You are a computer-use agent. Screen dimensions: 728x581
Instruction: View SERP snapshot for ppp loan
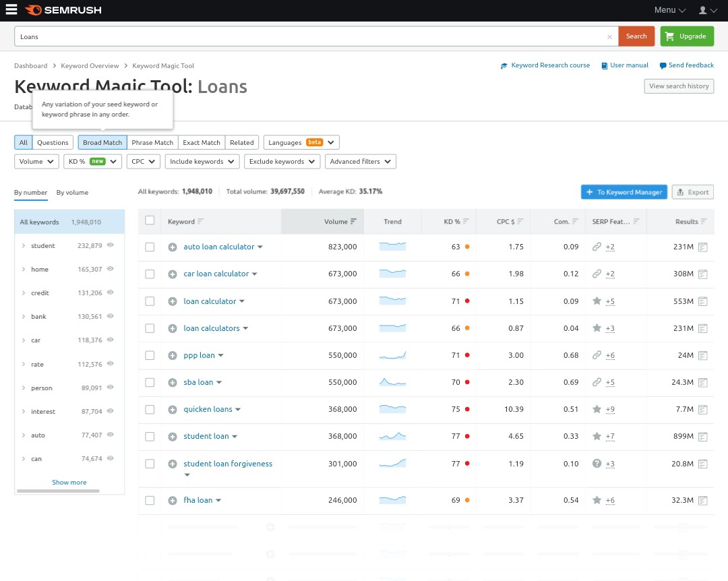click(x=703, y=356)
